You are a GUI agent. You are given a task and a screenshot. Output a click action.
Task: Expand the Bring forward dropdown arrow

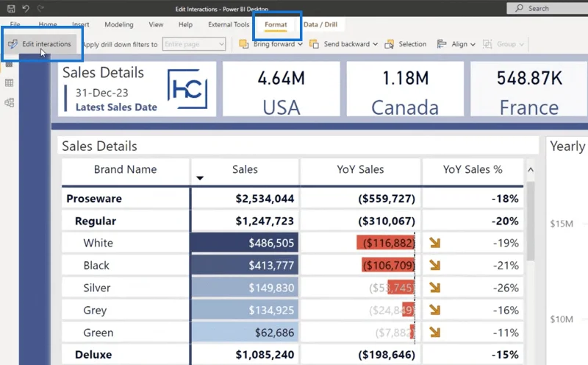(300, 44)
